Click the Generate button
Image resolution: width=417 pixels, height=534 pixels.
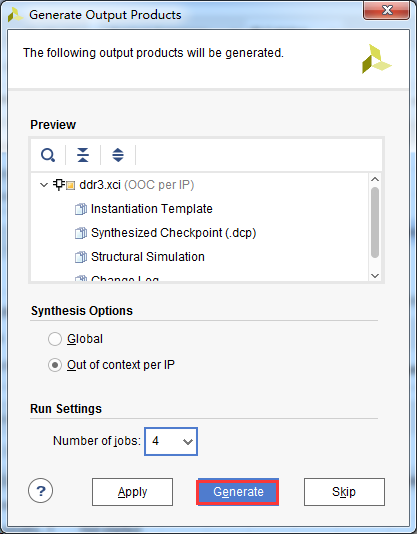tap(238, 492)
